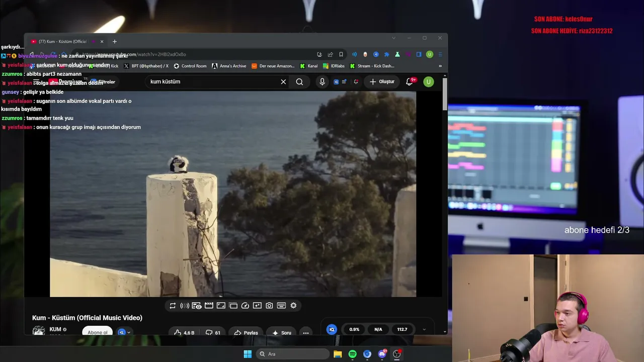Open a new browser tab
The height and width of the screenshot is (362, 644).
(115, 42)
